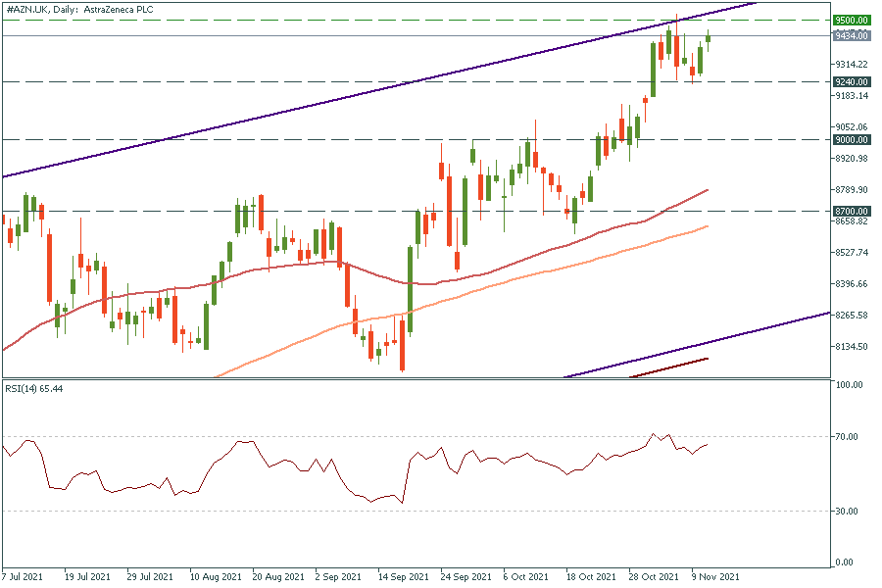Click the #AZN.UK Daily chart title
This screenshot has width=882, height=588.
click(x=85, y=9)
